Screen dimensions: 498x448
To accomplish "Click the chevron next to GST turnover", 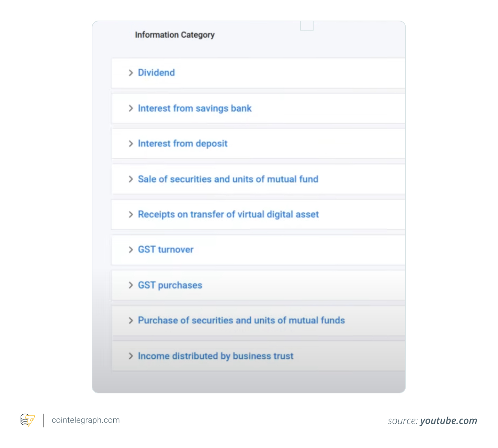I will click(x=131, y=249).
